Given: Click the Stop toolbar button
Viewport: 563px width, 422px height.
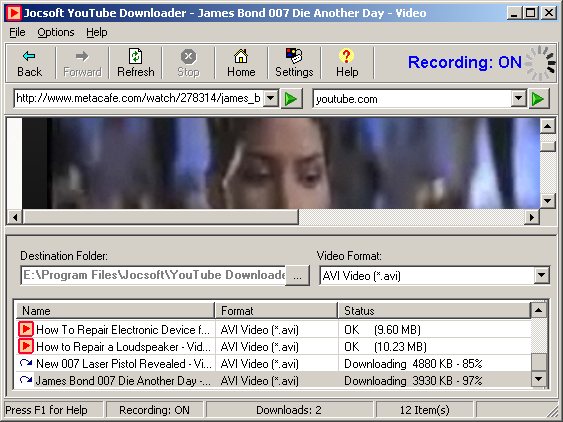Looking at the screenshot, I should [188, 63].
